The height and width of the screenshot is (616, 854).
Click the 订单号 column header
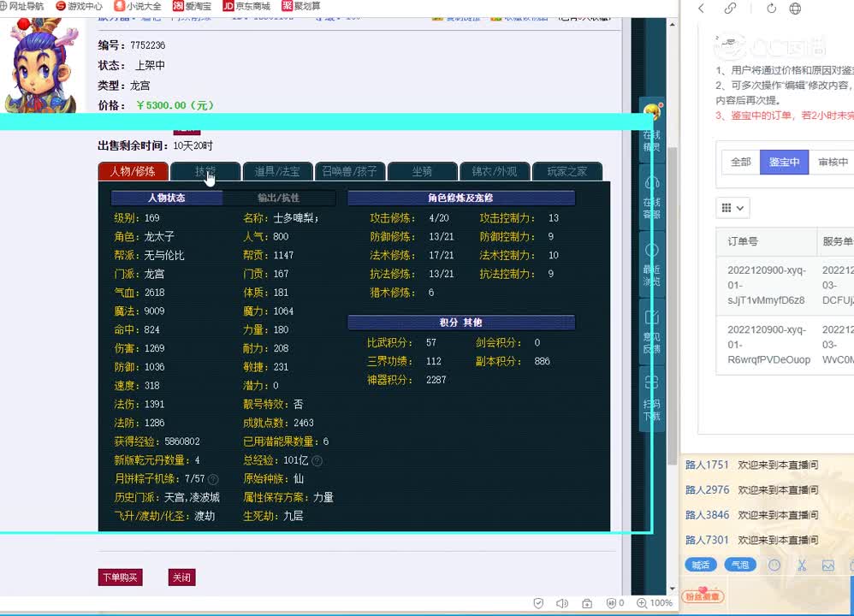[x=743, y=241]
